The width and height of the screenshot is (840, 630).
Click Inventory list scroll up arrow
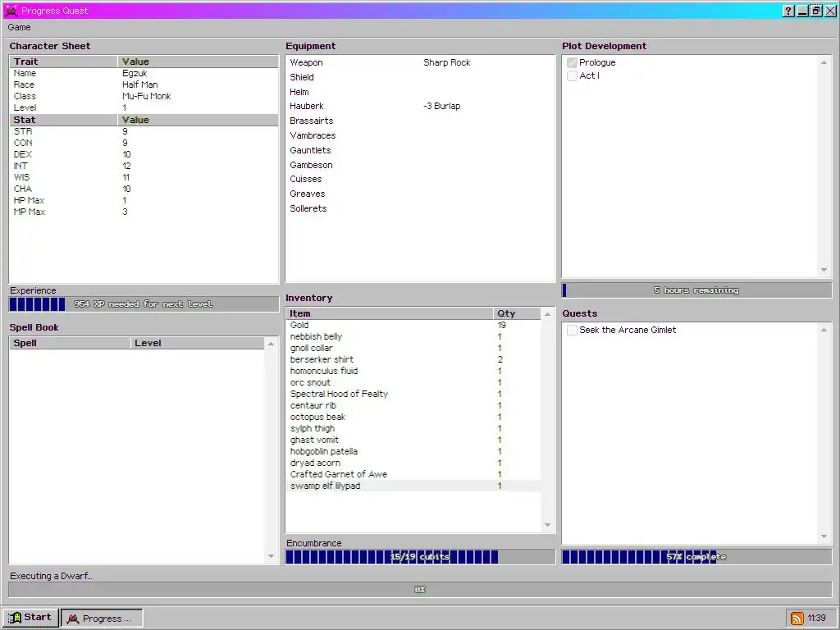tap(547, 314)
